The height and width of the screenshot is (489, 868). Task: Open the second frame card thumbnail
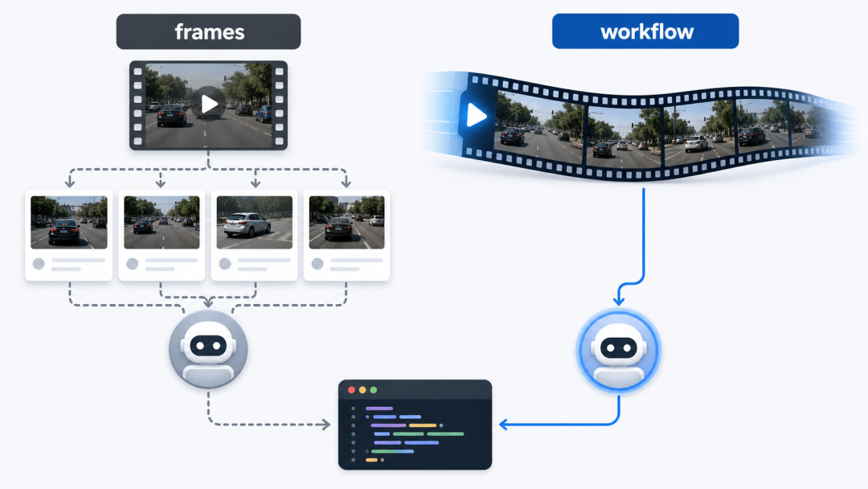coord(162,222)
